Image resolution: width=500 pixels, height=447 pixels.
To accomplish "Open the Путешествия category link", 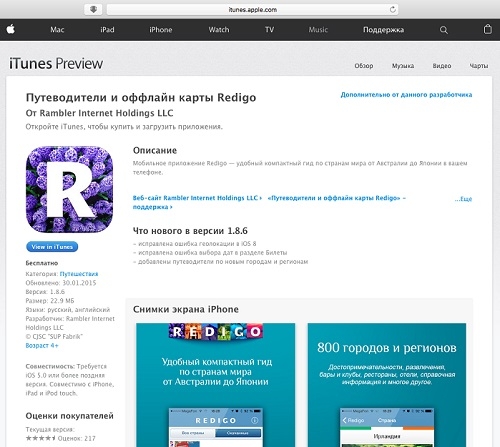I will click(x=79, y=274).
